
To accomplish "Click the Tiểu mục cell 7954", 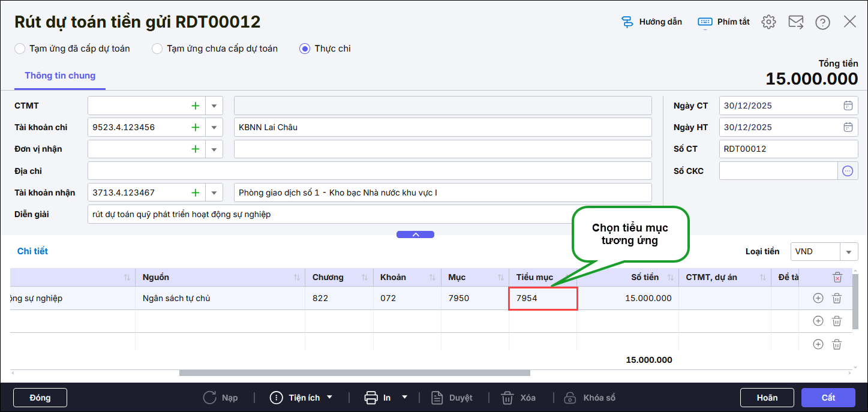I will [x=542, y=298].
